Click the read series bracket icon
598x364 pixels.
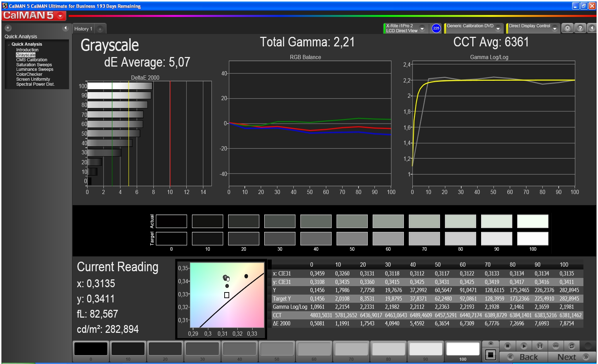tap(540, 346)
